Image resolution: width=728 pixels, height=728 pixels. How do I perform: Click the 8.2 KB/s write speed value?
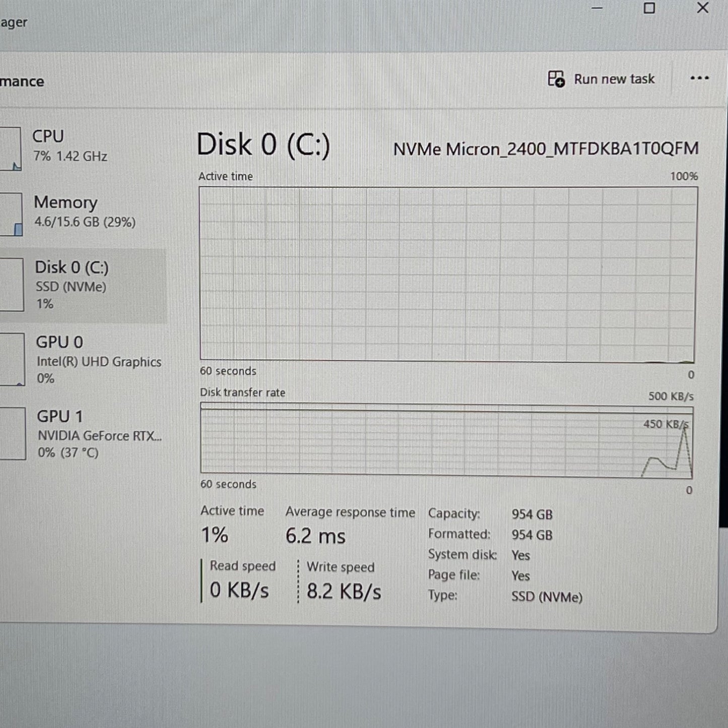coord(344,591)
